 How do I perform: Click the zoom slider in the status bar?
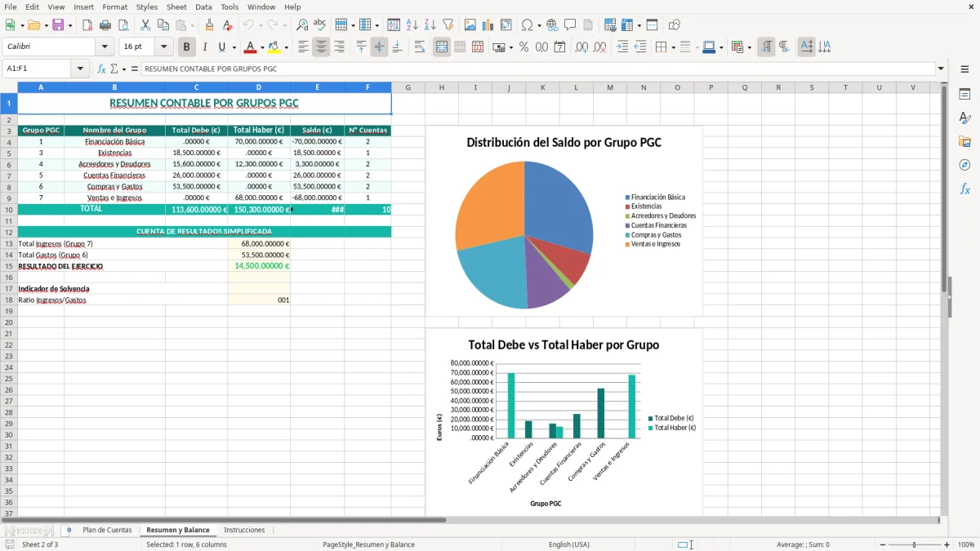coord(915,544)
